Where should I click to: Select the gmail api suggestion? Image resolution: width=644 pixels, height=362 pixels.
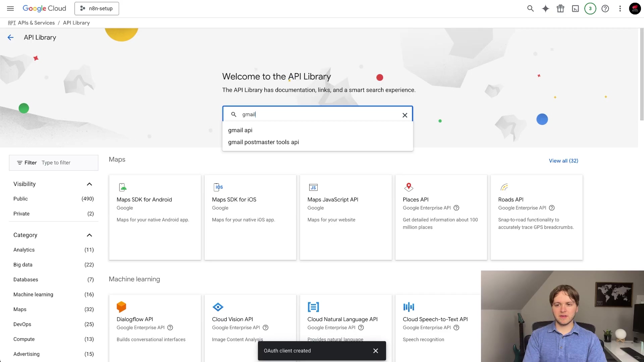point(318,130)
